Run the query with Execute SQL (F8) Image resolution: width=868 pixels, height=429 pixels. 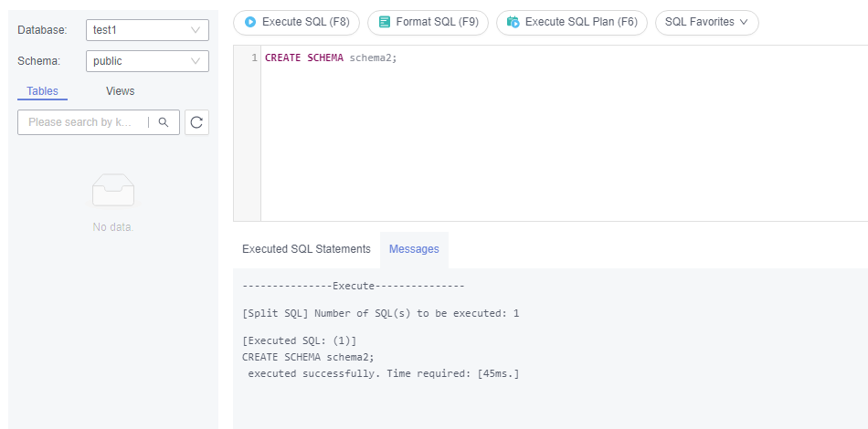pos(296,23)
